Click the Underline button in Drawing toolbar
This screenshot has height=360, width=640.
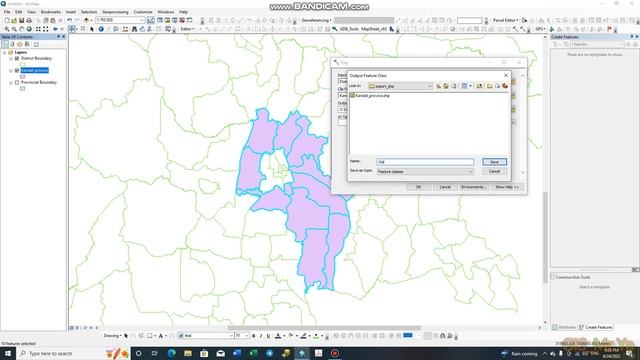(268, 336)
